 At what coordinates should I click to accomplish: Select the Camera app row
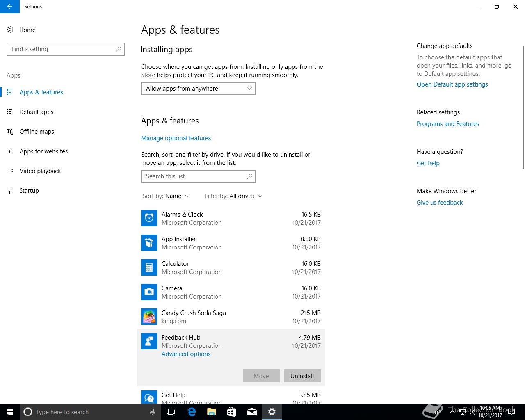coord(231,292)
